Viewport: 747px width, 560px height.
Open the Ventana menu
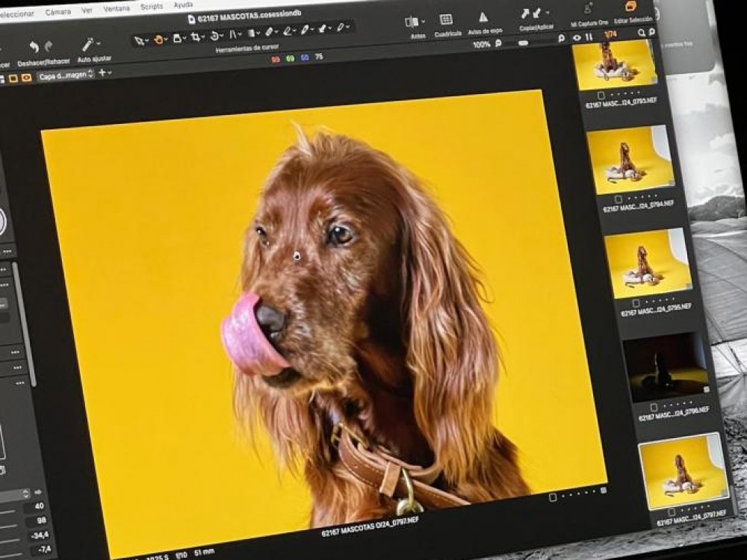tap(116, 9)
